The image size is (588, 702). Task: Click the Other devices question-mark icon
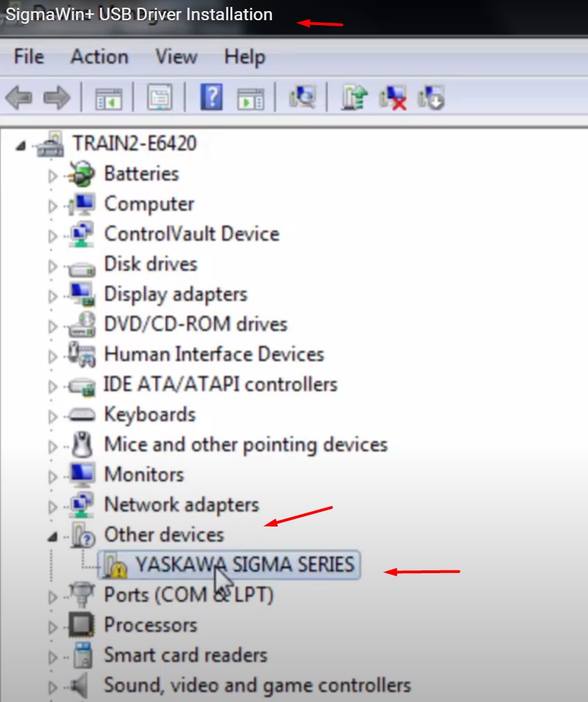82,535
